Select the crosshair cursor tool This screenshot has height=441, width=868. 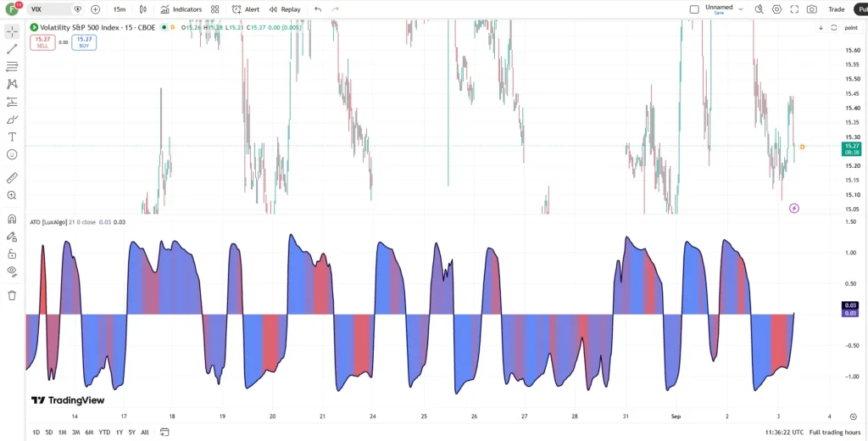point(12,31)
